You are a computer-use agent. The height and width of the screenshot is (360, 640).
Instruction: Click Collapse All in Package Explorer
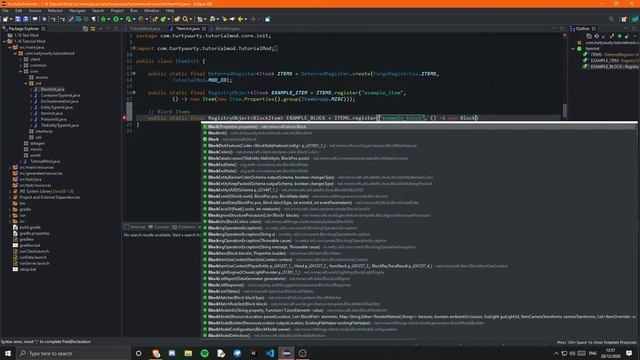pos(85,29)
